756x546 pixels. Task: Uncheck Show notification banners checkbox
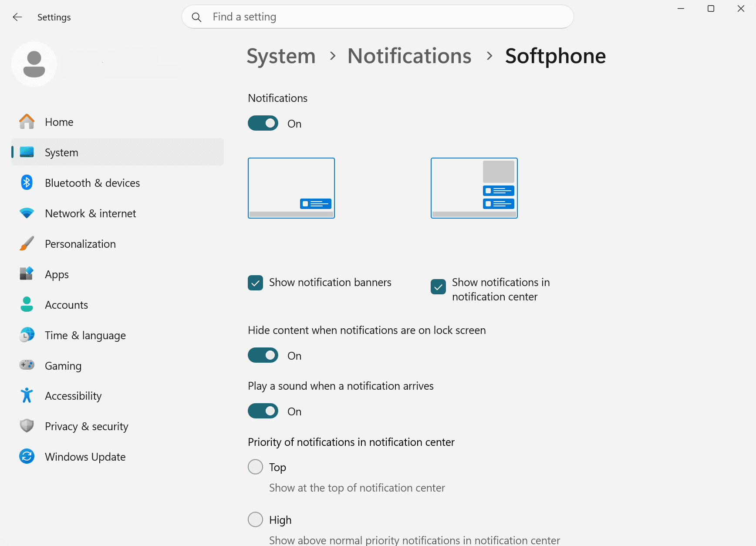tap(255, 283)
